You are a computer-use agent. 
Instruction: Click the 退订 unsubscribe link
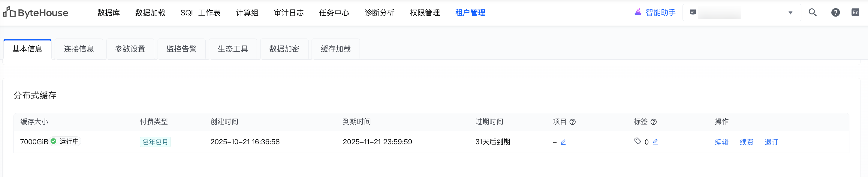(771, 142)
